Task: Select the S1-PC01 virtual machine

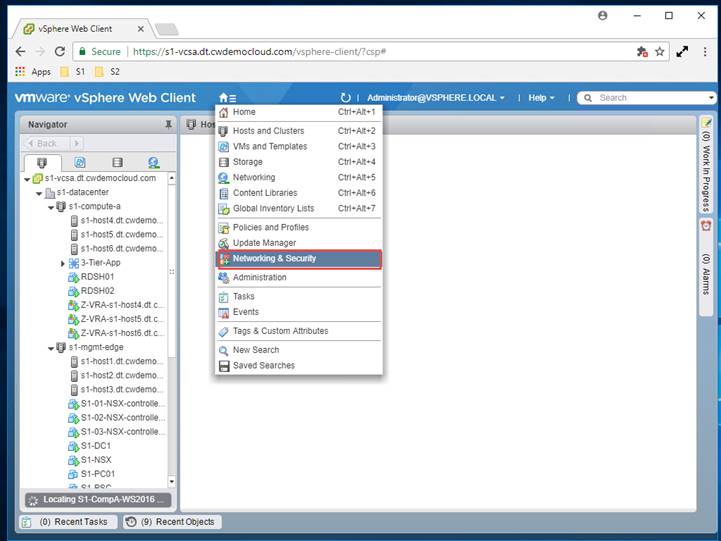Action: 92,474
